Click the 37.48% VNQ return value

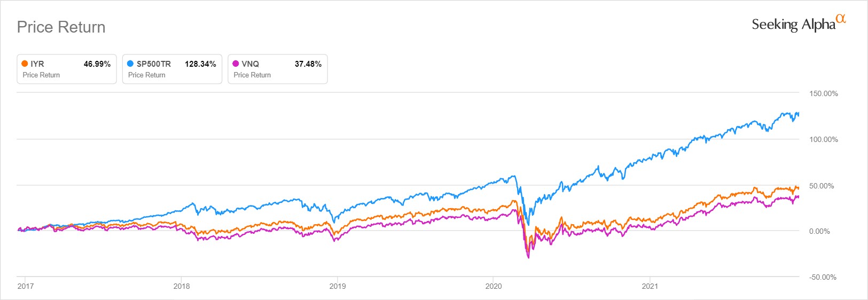coord(308,64)
